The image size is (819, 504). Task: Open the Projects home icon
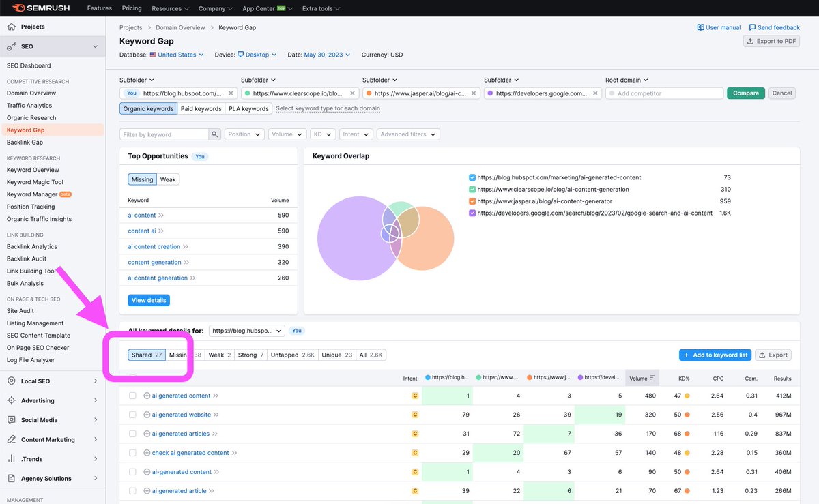pyautogui.click(x=11, y=27)
